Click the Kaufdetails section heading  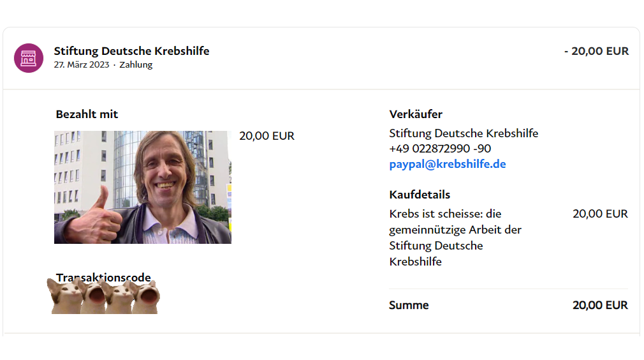[420, 195]
